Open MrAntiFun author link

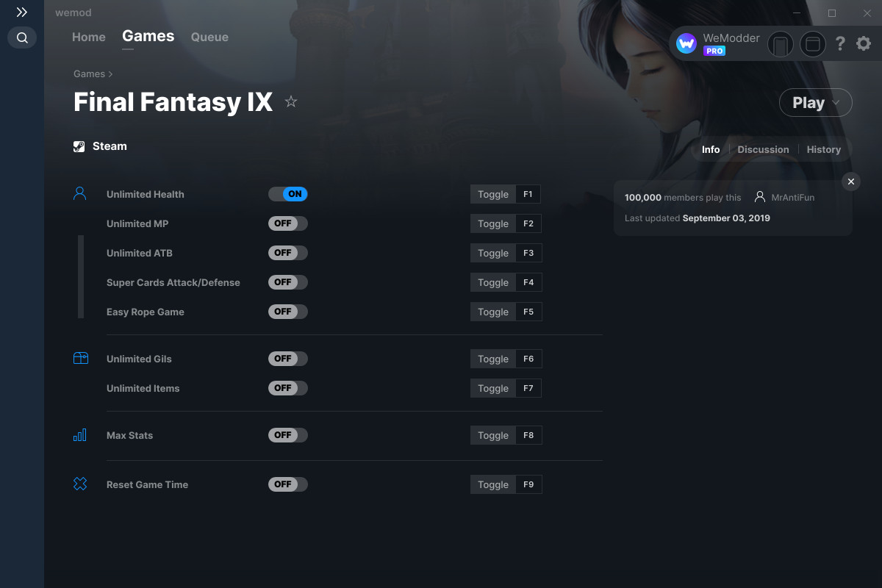pyautogui.click(x=792, y=198)
